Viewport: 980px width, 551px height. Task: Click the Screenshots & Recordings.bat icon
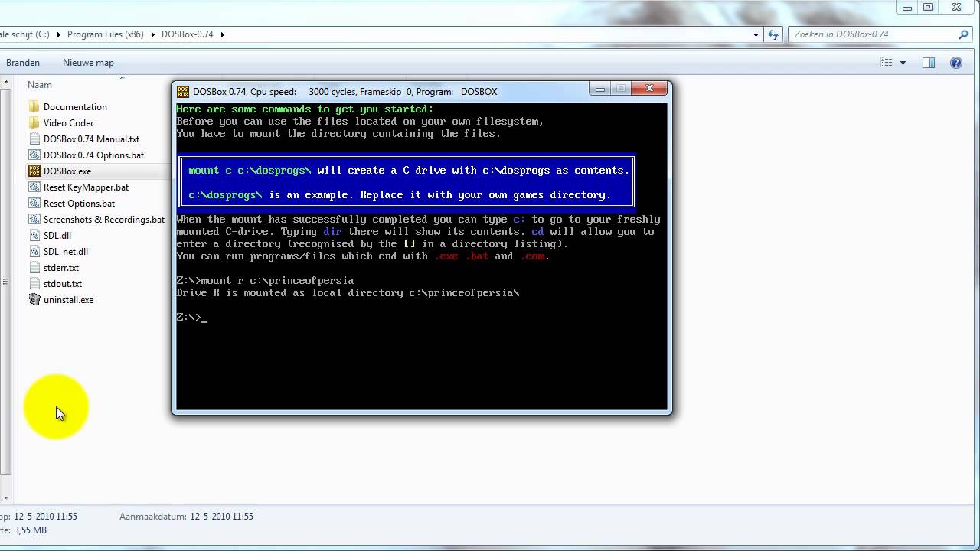point(34,220)
